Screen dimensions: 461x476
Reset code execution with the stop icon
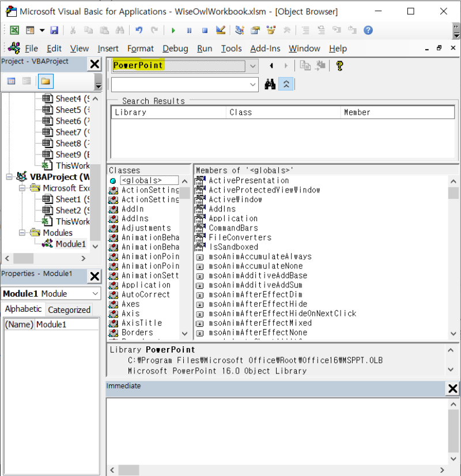(204, 30)
